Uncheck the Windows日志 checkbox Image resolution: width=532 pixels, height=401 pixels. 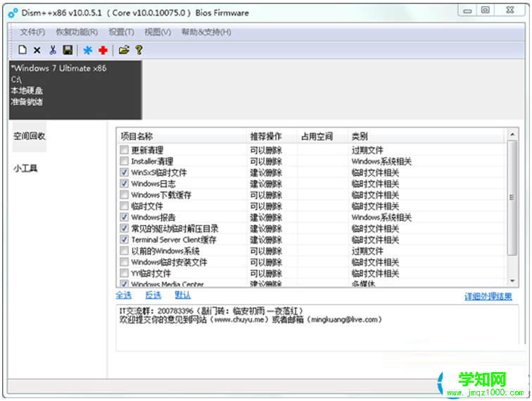point(124,183)
